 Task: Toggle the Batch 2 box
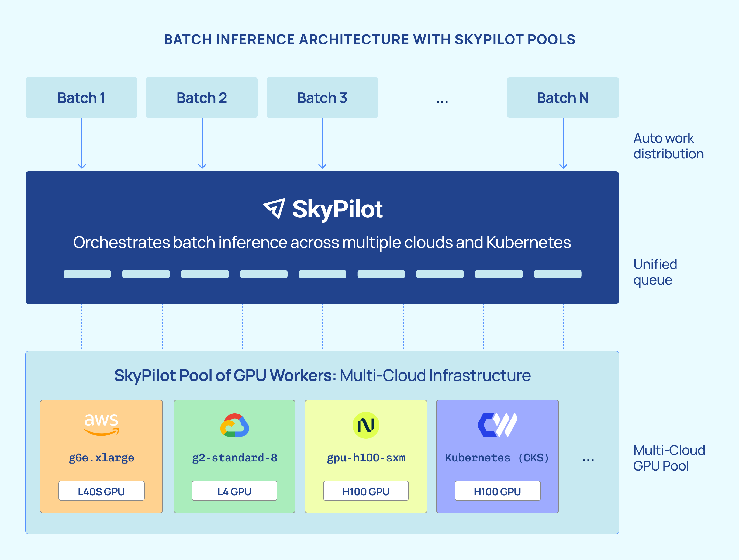(x=202, y=98)
